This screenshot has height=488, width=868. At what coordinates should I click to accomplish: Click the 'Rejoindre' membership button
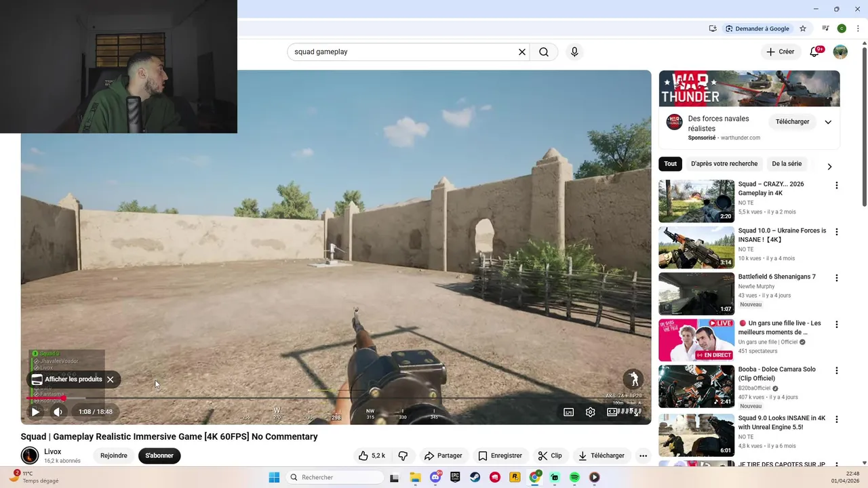[x=114, y=455]
